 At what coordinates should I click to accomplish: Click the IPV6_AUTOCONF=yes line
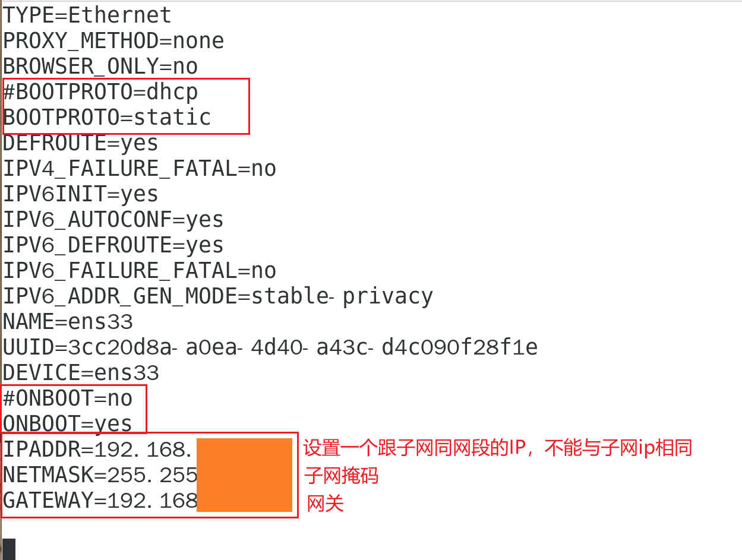pos(113,220)
